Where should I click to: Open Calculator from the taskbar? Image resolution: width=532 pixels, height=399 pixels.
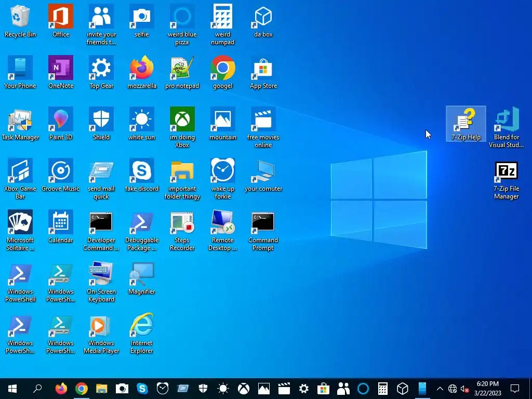(x=383, y=389)
